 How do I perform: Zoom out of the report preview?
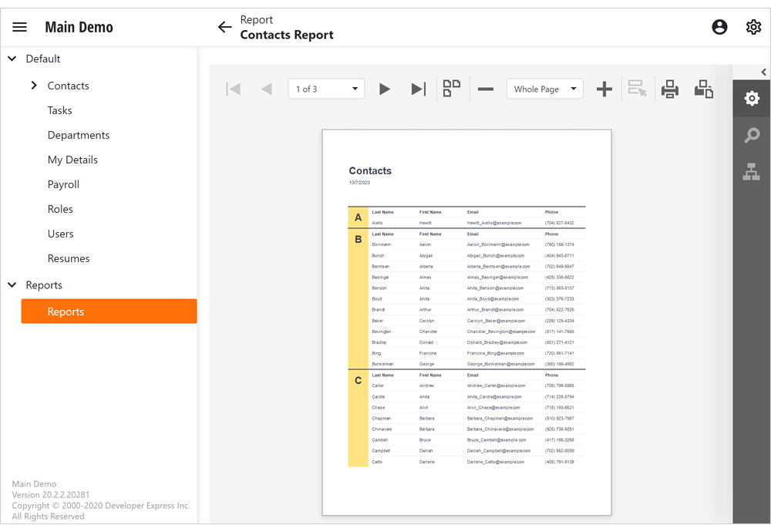point(486,89)
